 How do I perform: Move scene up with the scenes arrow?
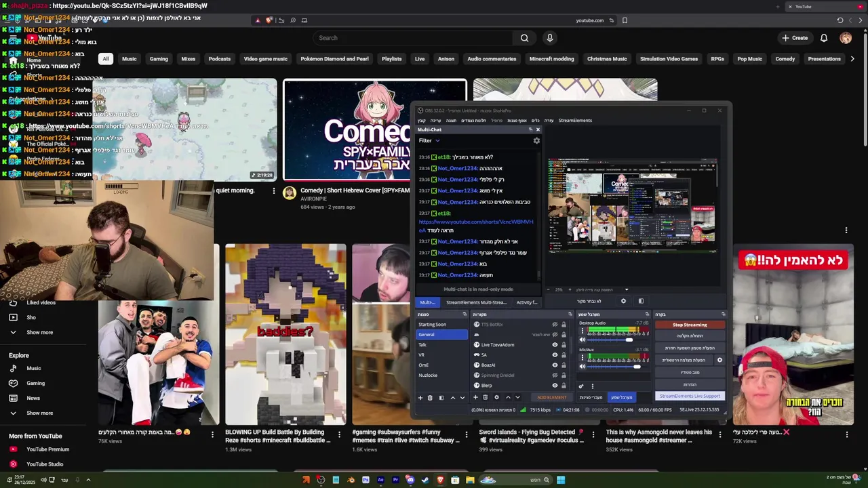(x=453, y=398)
